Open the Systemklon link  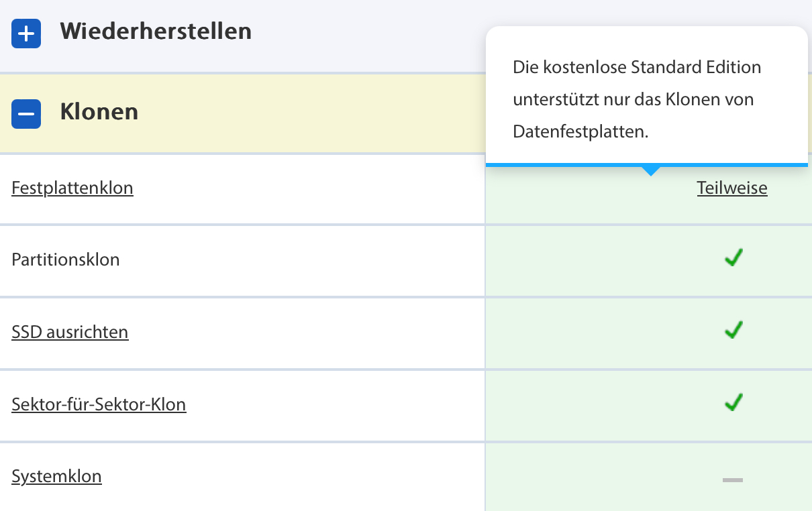point(56,477)
